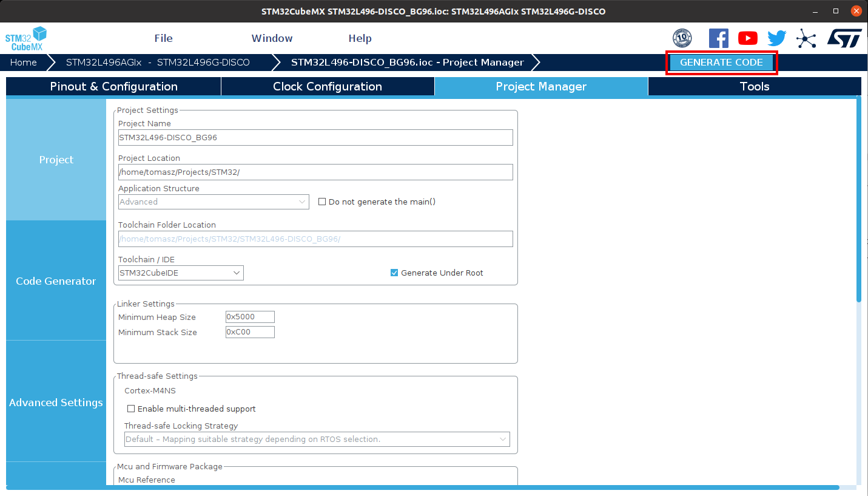This screenshot has height=496, width=868.
Task: Open the Help menu
Action: (x=360, y=38)
